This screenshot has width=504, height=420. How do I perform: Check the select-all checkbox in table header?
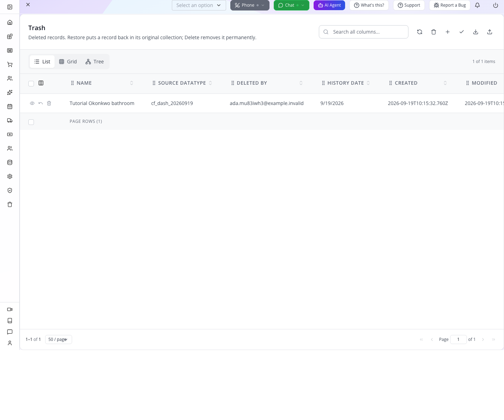[x=31, y=83]
